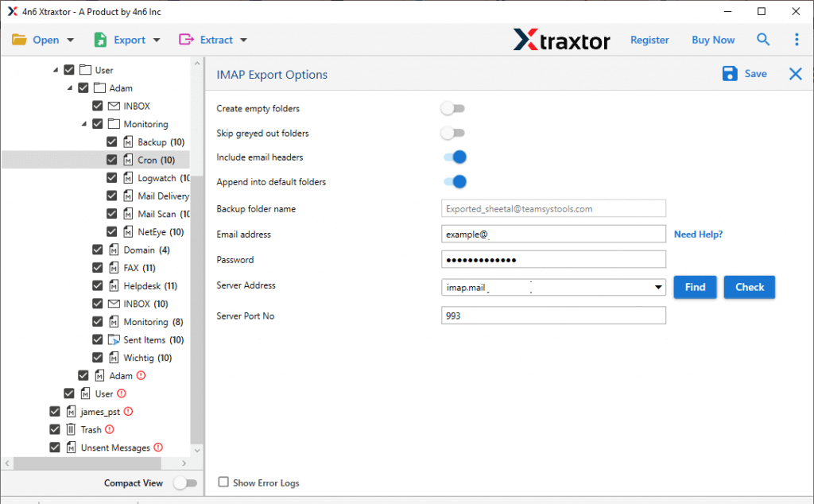Image resolution: width=814 pixels, height=504 pixels.
Task: Click the mailbox file icon for Backup
Action: tap(128, 142)
